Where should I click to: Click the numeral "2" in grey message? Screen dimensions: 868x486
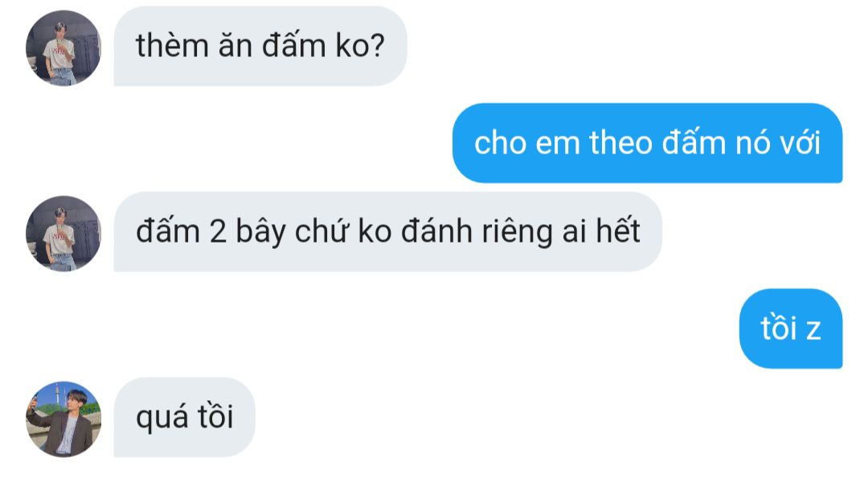click(218, 231)
